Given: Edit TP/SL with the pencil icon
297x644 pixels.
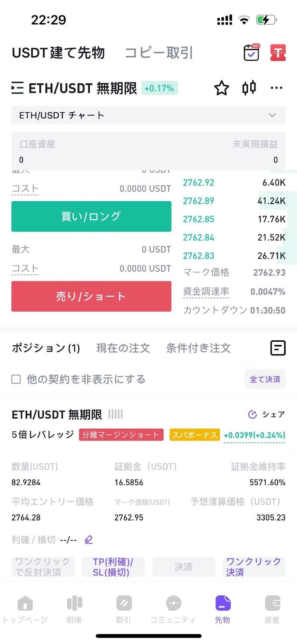Looking at the screenshot, I should pyautogui.click(x=89, y=539).
